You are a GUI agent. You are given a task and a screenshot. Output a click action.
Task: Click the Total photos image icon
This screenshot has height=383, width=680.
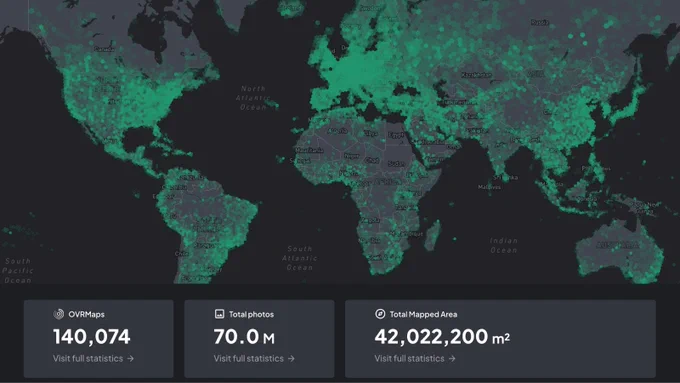pyautogui.click(x=219, y=314)
